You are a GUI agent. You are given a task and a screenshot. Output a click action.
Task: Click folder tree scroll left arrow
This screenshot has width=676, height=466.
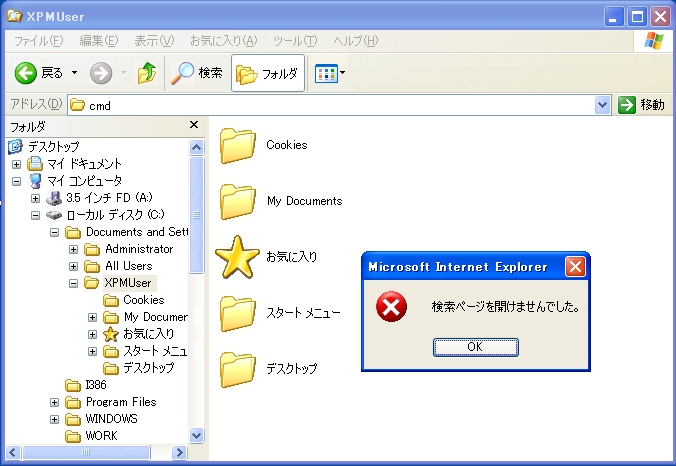(13, 452)
